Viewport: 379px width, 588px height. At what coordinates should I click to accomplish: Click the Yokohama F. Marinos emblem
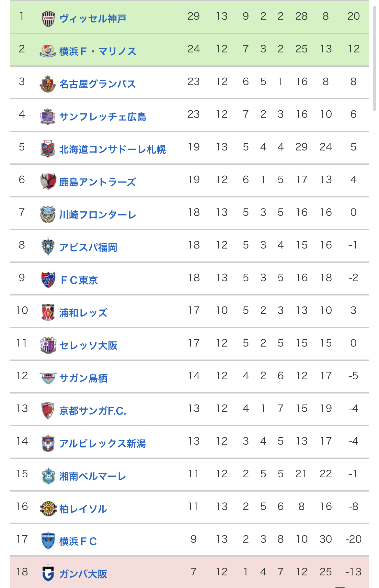[48, 51]
